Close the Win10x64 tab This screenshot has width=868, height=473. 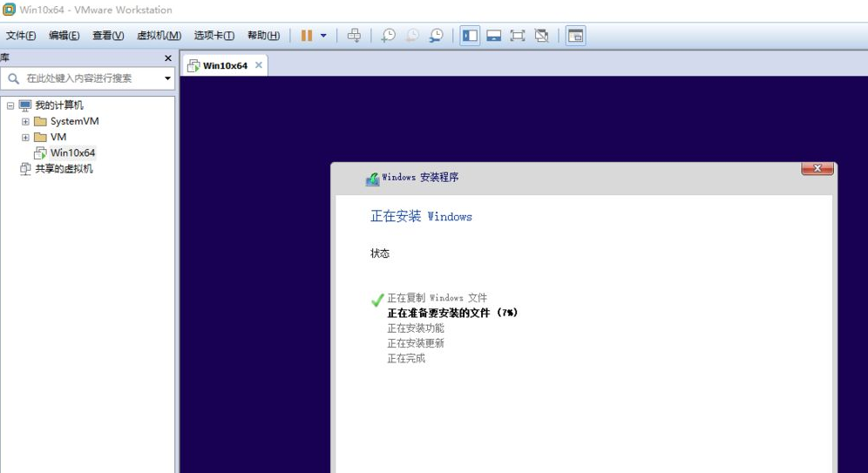tap(259, 65)
